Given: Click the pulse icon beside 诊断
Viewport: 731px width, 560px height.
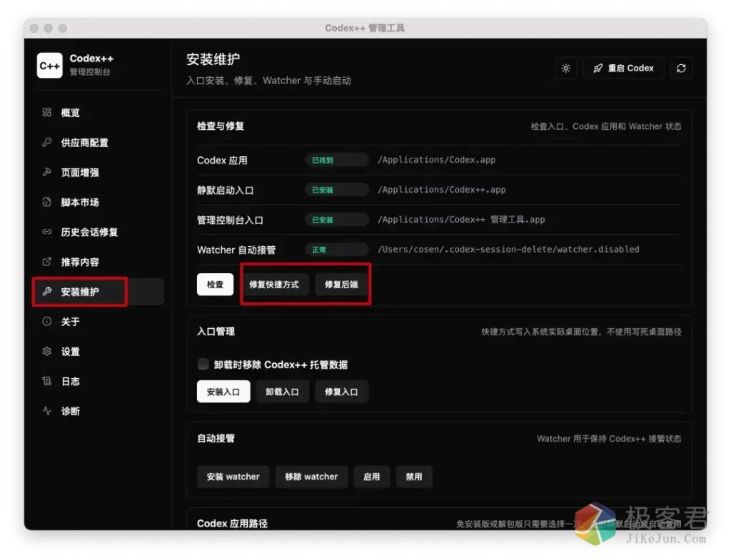Looking at the screenshot, I should 46,410.
